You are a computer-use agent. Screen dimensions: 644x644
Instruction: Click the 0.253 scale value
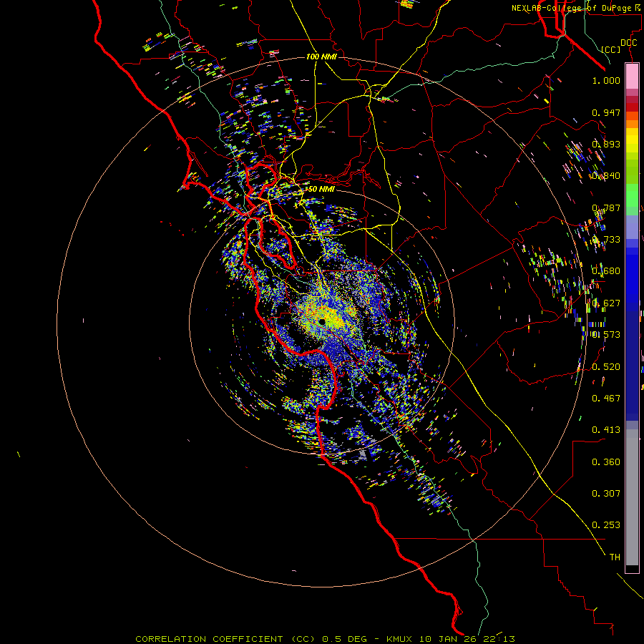[606, 525]
